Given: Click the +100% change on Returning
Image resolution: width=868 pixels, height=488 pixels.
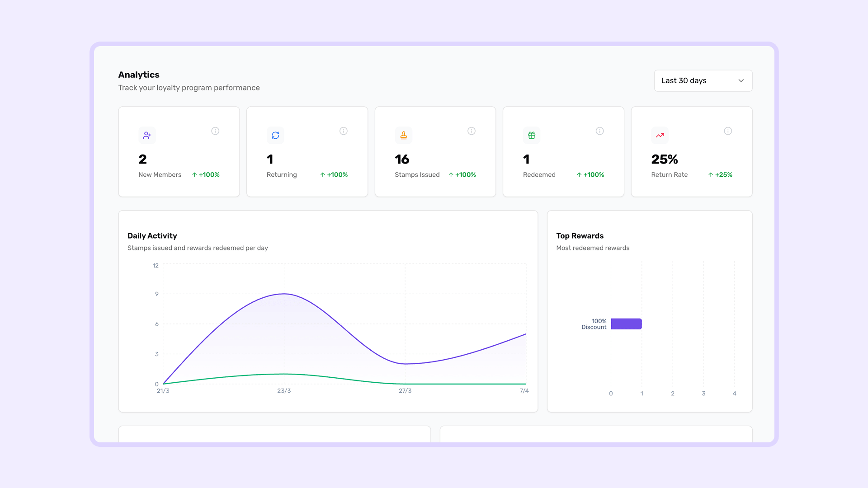Looking at the screenshot, I should tap(334, 175).
